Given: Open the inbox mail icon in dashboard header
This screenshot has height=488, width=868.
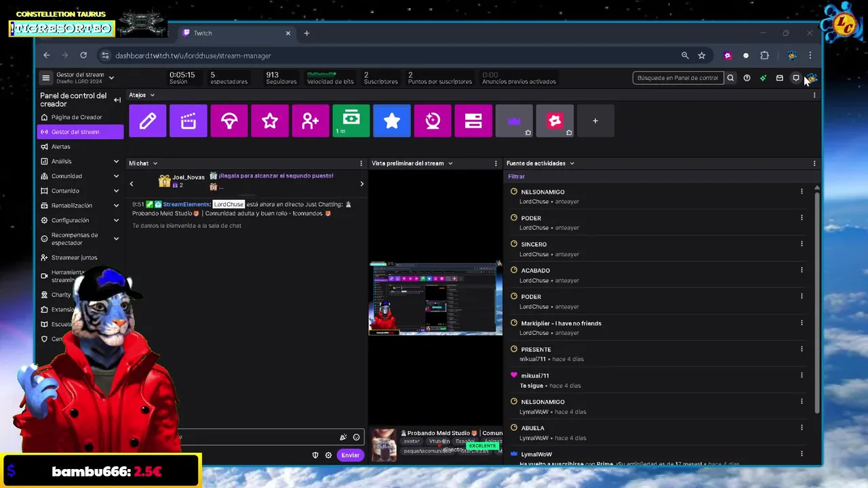Looking at the screenshot, I should [779, 78].
